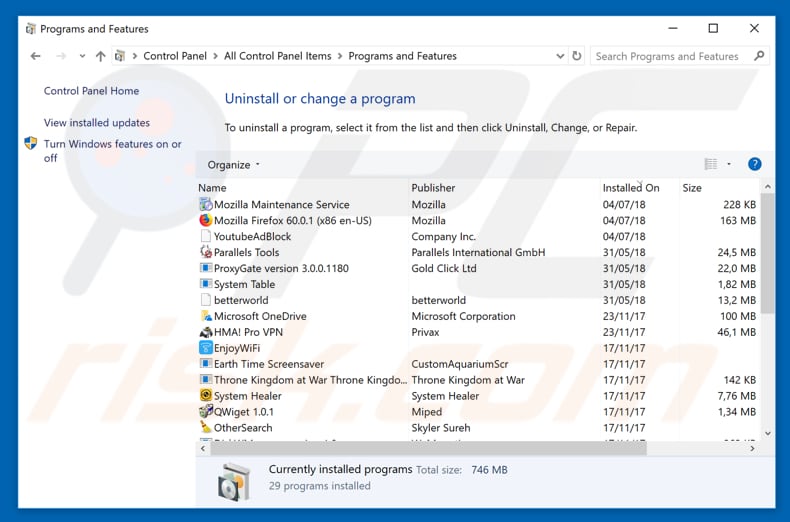Click publisher CustomAquariumScr
This screenshot has width=790, height=522.
[x=459, y=364]
